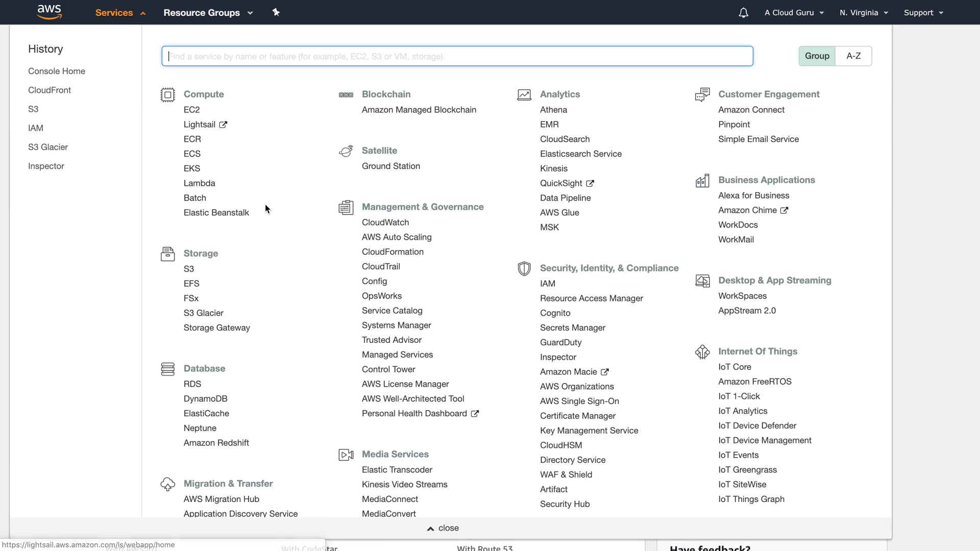
Task: Open the Support menu
Action: click(923, 13)
